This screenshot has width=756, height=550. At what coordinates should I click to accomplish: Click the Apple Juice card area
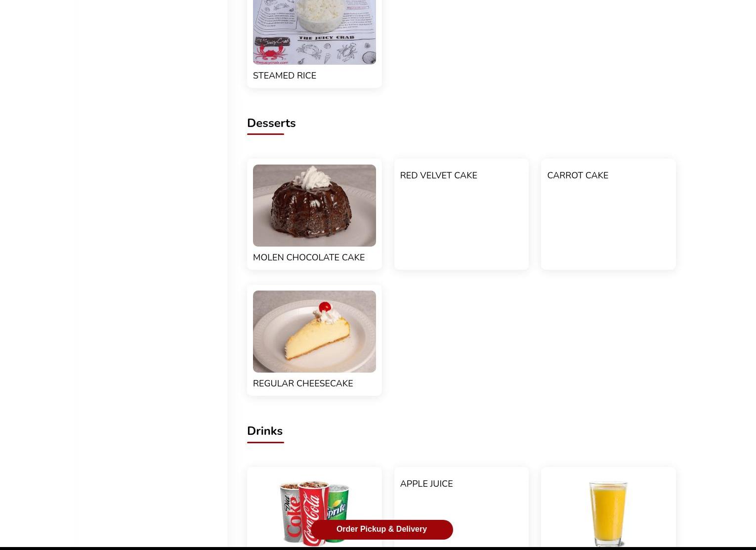pyautogui.click(x=462, y=508)
